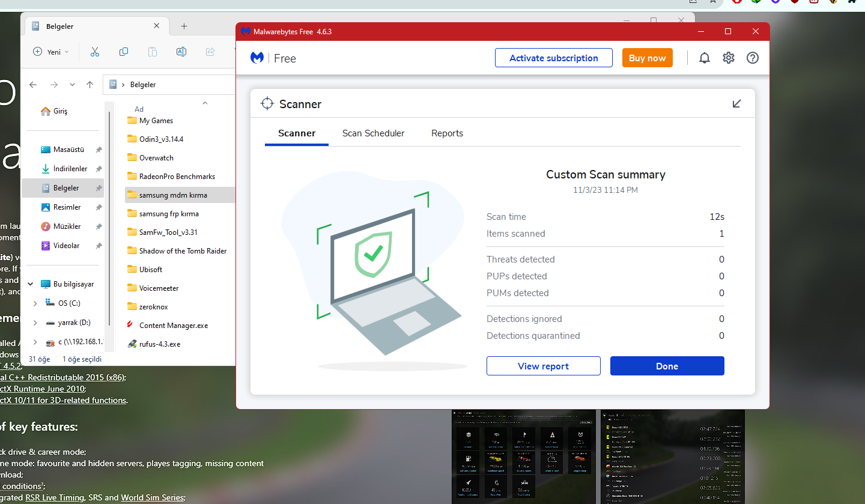
Task: Open Videolar in the sidebar
Action: (x=62, y=246)
